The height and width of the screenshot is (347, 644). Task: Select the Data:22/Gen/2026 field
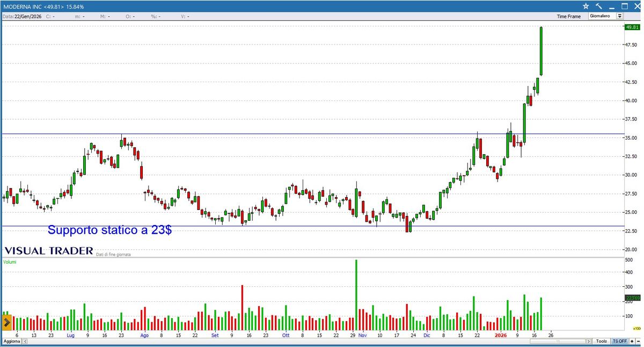[x=21, y=17]
